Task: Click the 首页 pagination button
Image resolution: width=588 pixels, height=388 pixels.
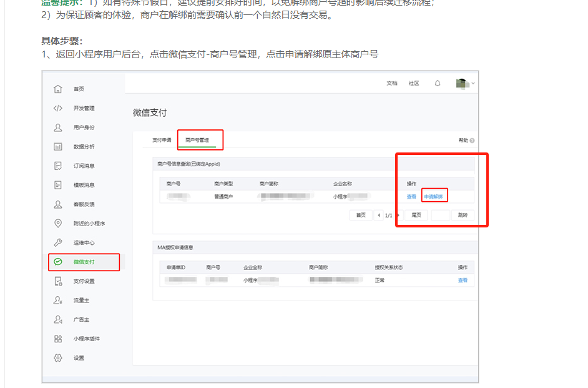Action: point(361,215)
